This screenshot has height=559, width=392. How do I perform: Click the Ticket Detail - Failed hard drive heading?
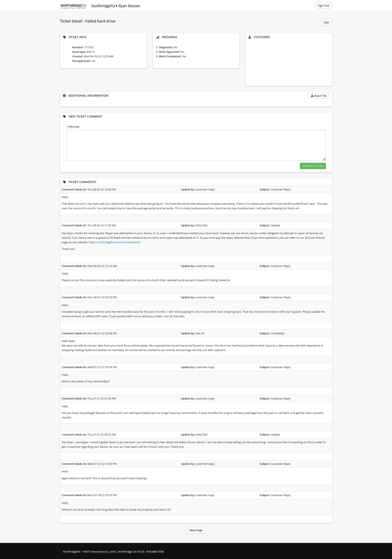88,21
